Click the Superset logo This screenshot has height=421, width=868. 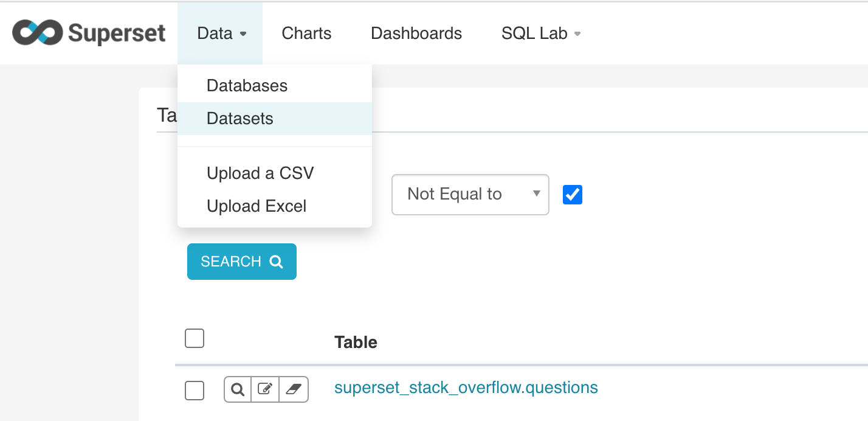[87, 33]
